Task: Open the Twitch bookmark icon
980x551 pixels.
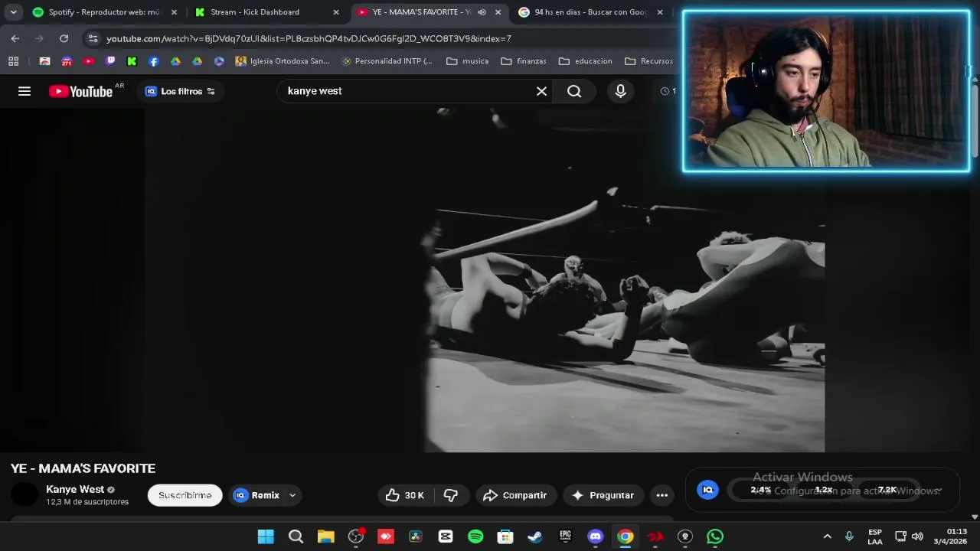Action: coord(110,61)
